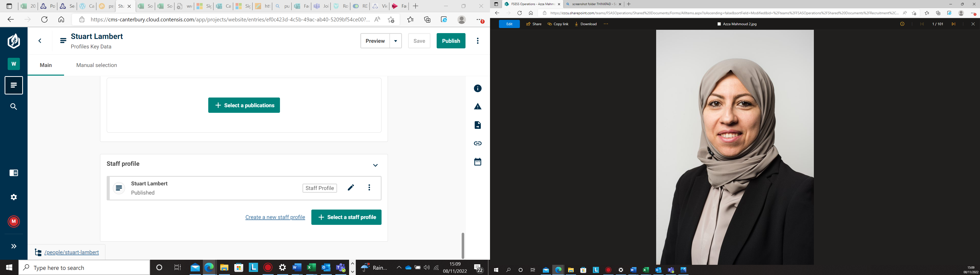Click the vertical scrollbar of entry editor

click(463, 245)
